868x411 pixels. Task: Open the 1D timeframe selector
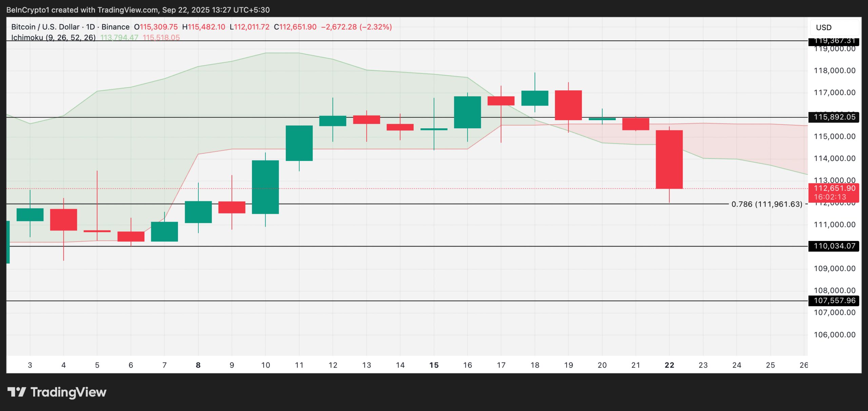coord(90,27)
